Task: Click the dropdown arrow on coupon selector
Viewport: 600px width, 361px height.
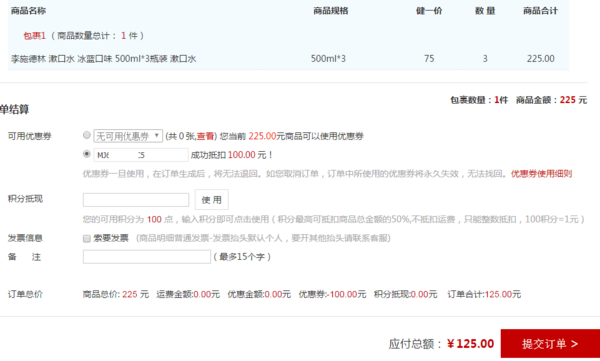Action: click(157, 136)
